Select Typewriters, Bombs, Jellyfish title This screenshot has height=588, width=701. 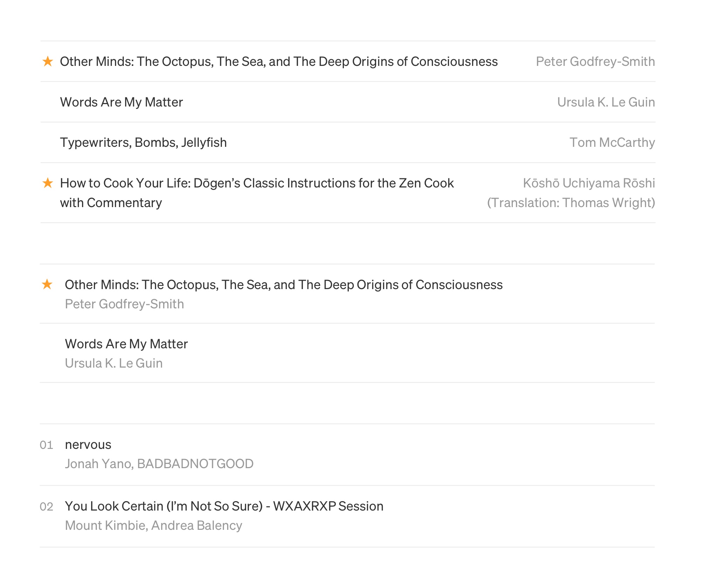(143, 142)
